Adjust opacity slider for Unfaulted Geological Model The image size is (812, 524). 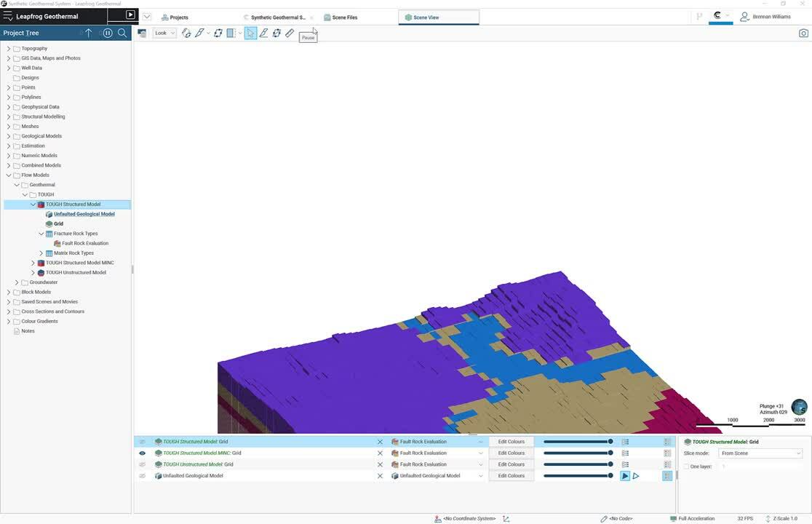click(x=578, y=476)
